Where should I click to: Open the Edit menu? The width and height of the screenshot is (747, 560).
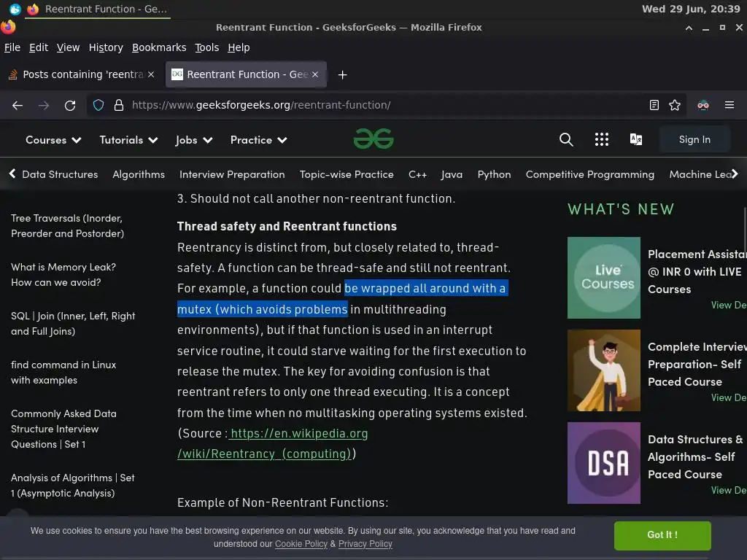(x=39, y=47)
